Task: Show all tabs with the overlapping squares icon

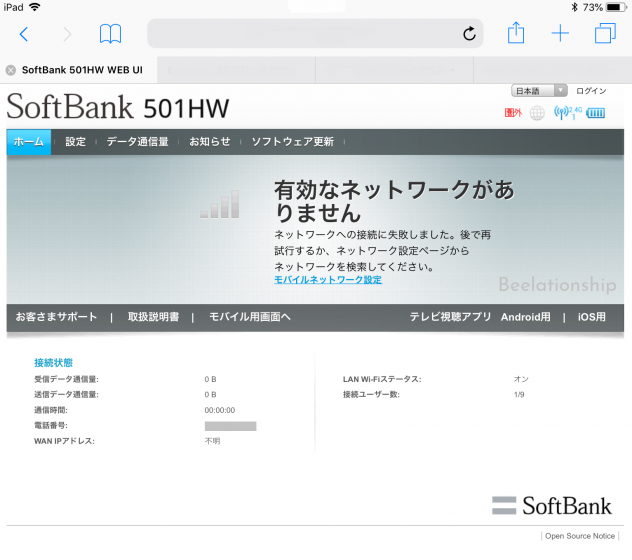Action: pos(605,33)
